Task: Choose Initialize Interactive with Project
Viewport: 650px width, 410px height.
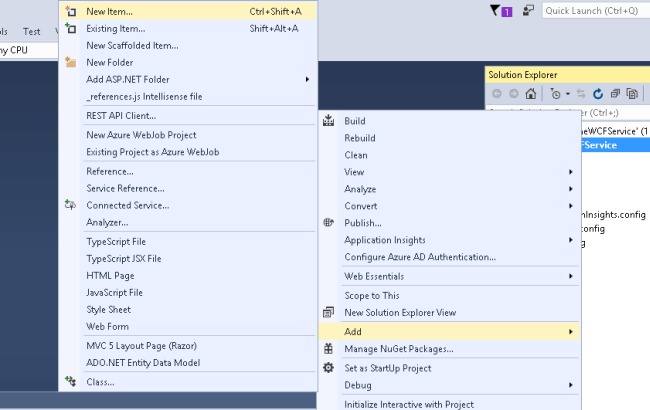Action: (x=449, y=404)
